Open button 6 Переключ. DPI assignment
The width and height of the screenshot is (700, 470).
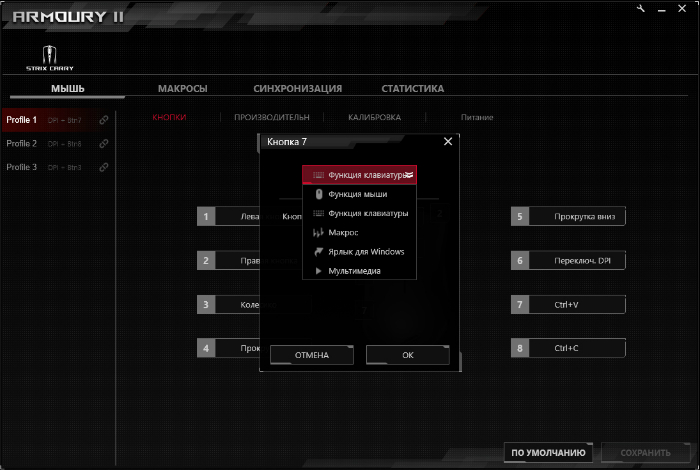point(568,261)
